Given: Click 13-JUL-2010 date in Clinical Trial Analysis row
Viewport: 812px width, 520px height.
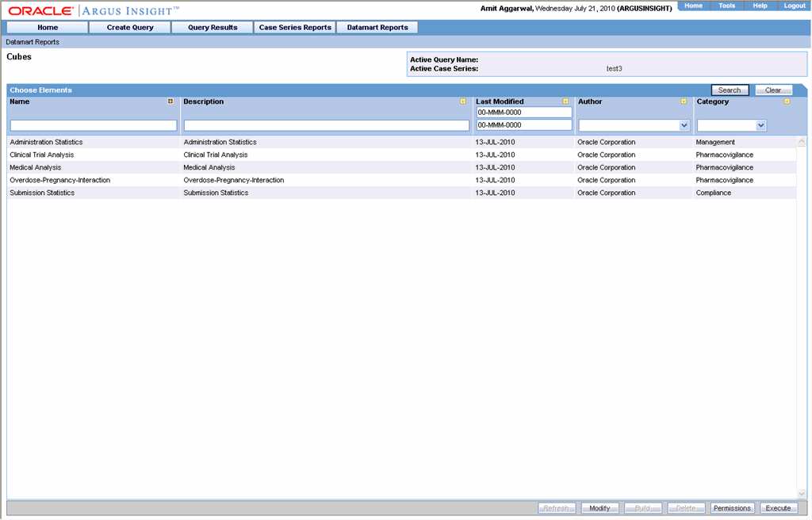Looking at the screenshot, I should [x=495, y=155].
